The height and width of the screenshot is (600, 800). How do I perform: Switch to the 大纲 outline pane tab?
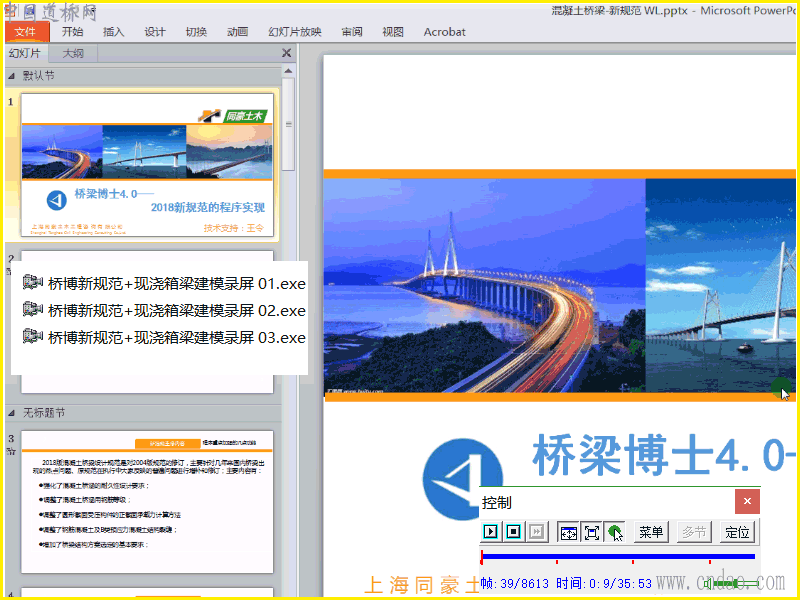72,53
